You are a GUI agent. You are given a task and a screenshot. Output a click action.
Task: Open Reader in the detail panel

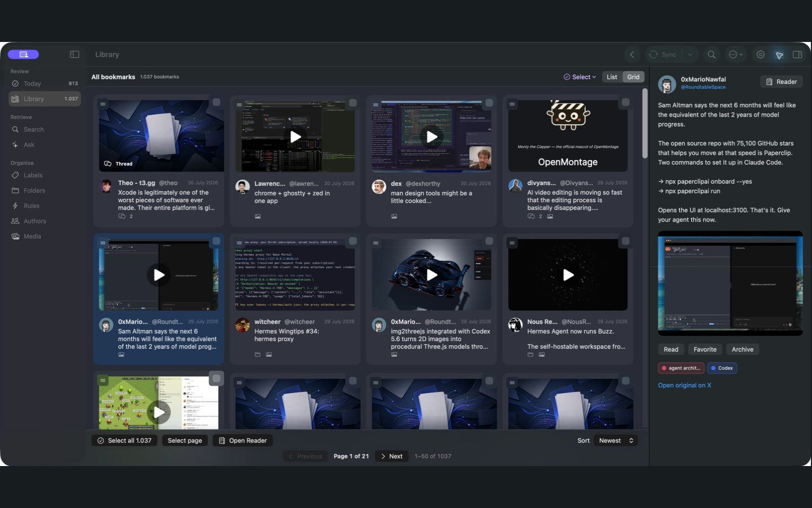[782, 82]
